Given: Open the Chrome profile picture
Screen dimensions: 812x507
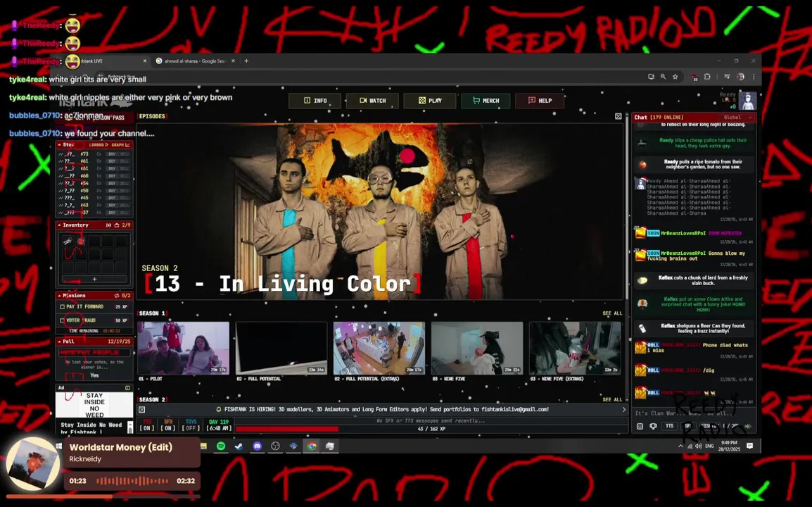Looking at the screenshot, I should (x=740, y=77).
